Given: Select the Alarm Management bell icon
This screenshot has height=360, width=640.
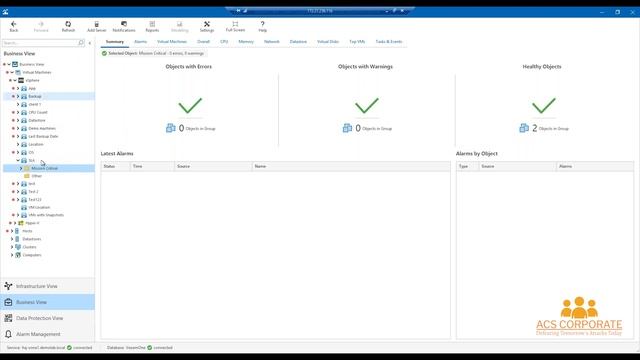Looking at the screenshot, I should [x=8, y=334].
